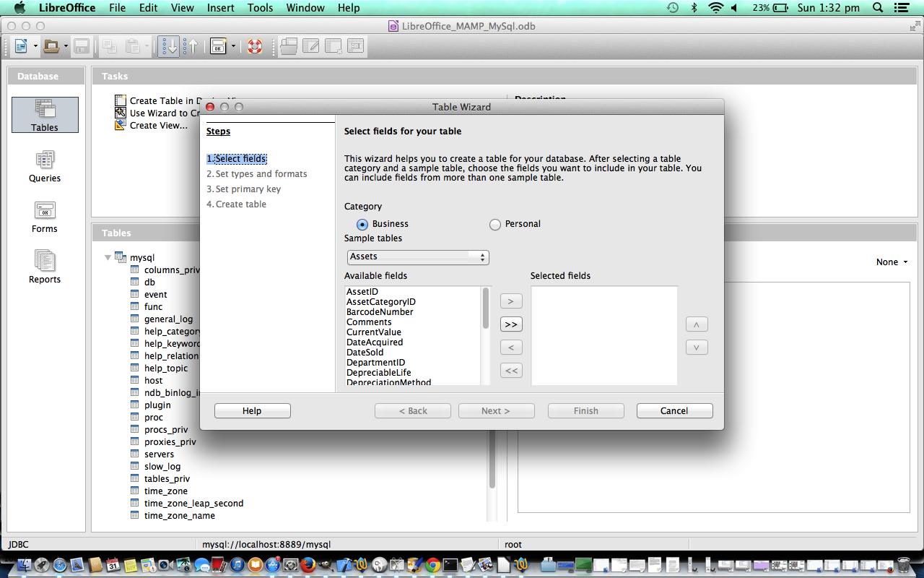Click the Copy toolbar icon
This screenshot has width=924, height=578.
point(110,46)
